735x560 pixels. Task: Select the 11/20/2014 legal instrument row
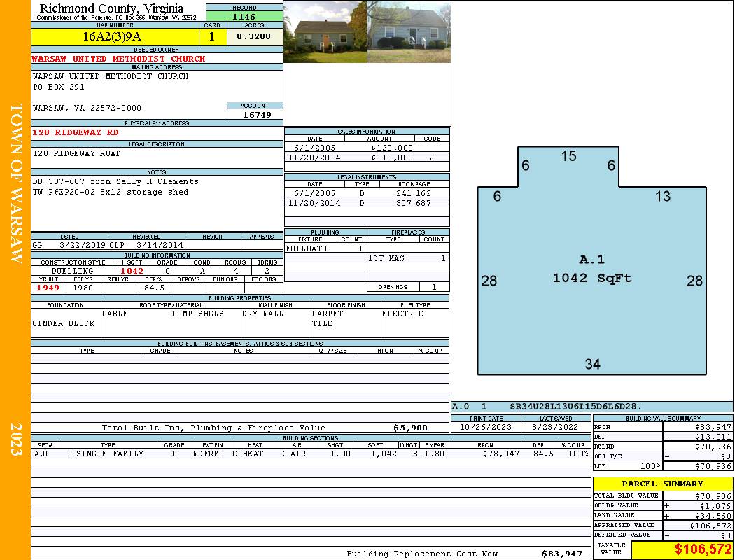(x=367, y=203)
